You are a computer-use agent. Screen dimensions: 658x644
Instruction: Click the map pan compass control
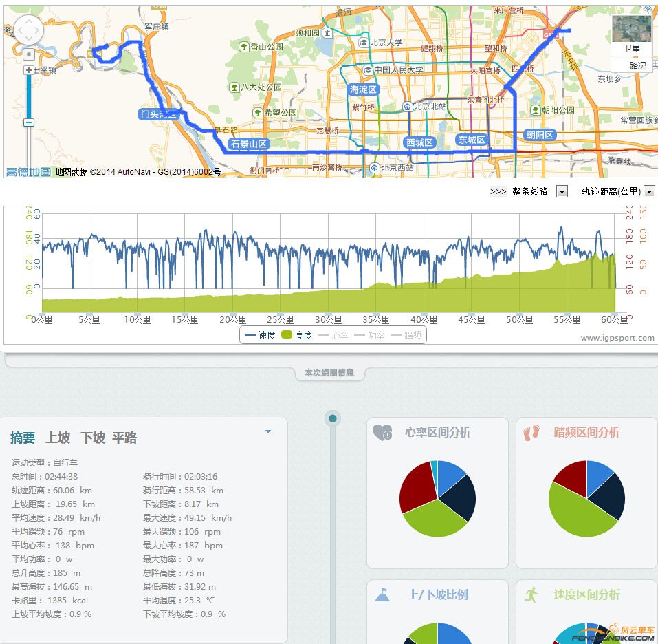[28, 31]
